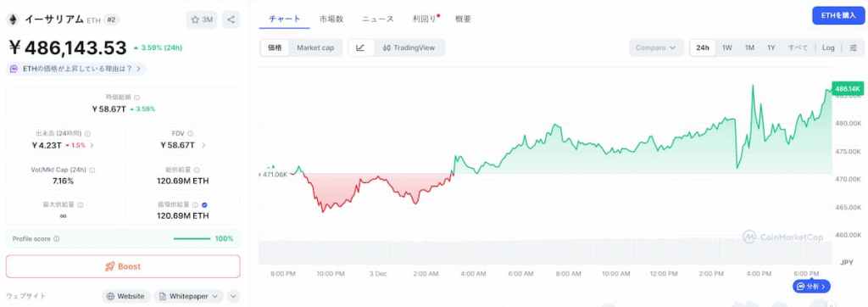Click the blue verified checkmark by 循環供給量

coord(205,204)
